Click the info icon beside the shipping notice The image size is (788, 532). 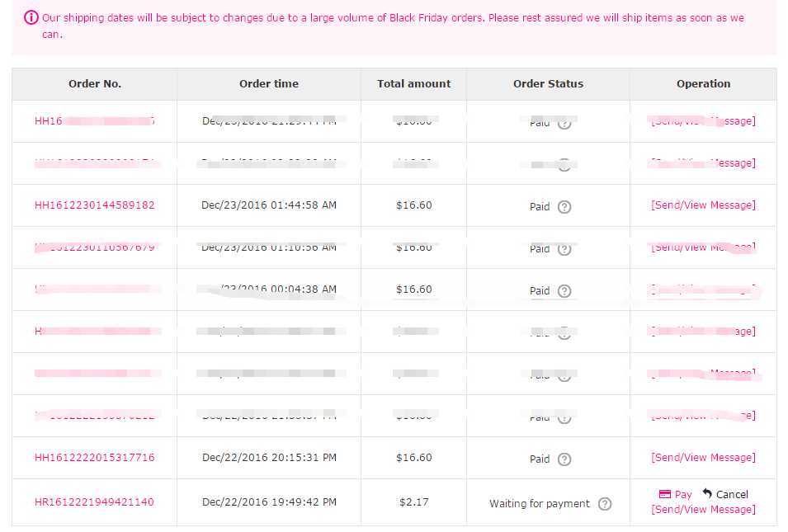[31, 17]
